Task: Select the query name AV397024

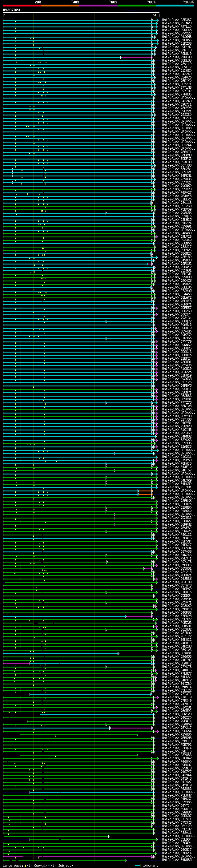Action: point(11,10)
